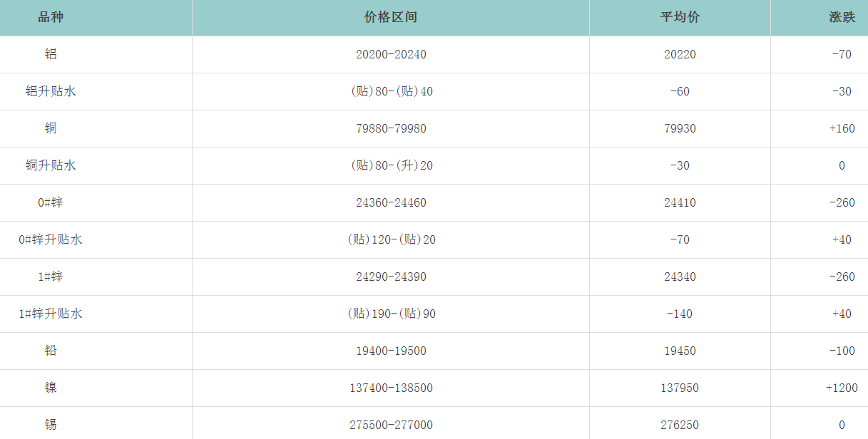Click the 价格区间 column header

[391, 17]
